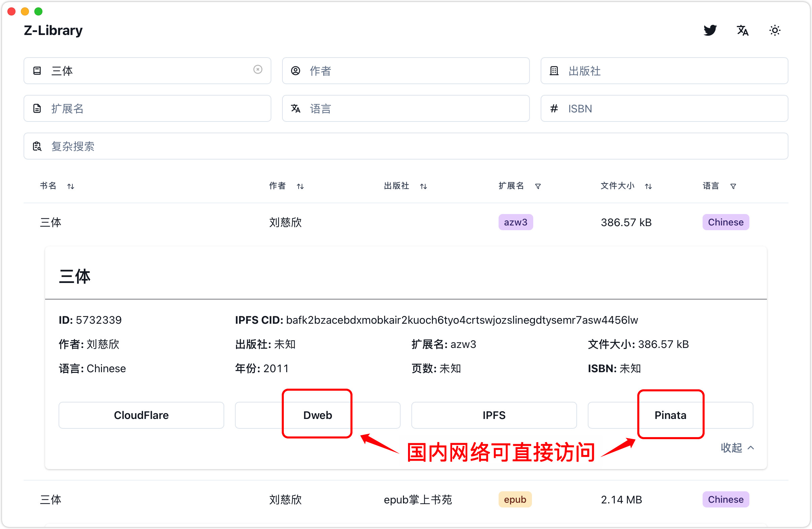Click the ID: 5732339 text
The image size is (812, 529).
click(x=90, y=320)
